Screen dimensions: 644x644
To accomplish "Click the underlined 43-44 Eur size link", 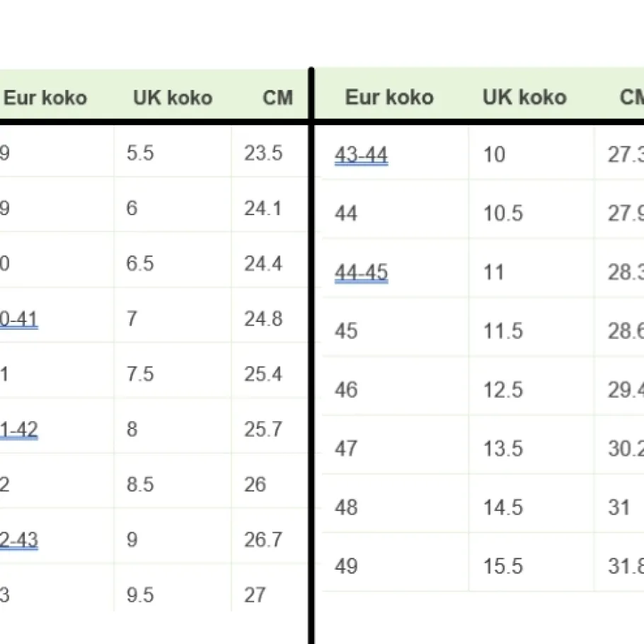I will tap(361, 155).
